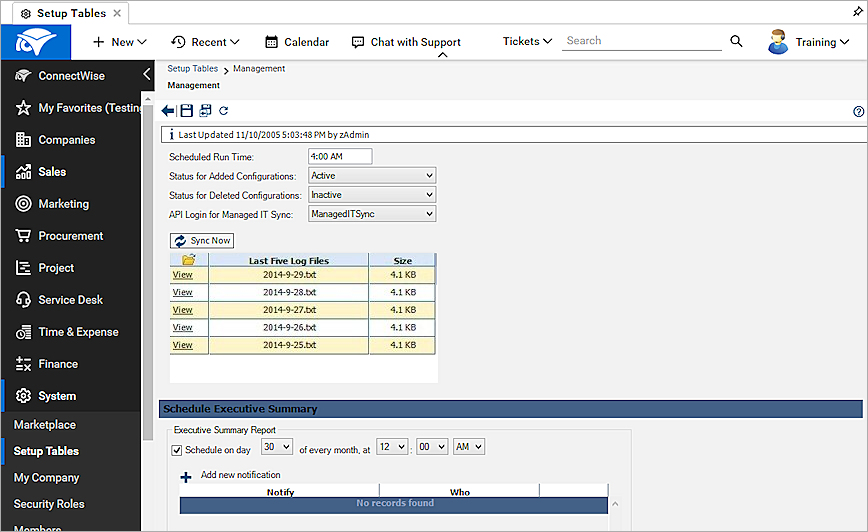This screenshot has width=868, height=532.
Task: Expand the API Login for Managed IT Sync dropdown
Action: pos(372,214)
